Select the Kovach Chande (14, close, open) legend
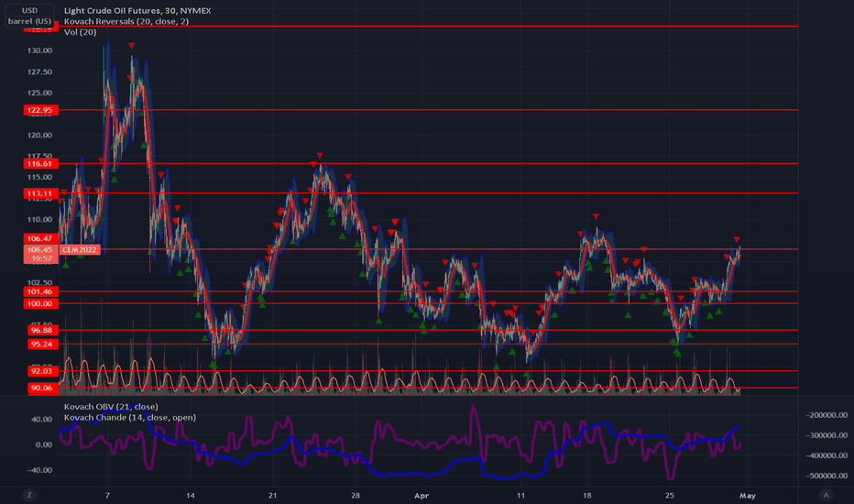Screen dimensions: 854x504 pos(129,417)
